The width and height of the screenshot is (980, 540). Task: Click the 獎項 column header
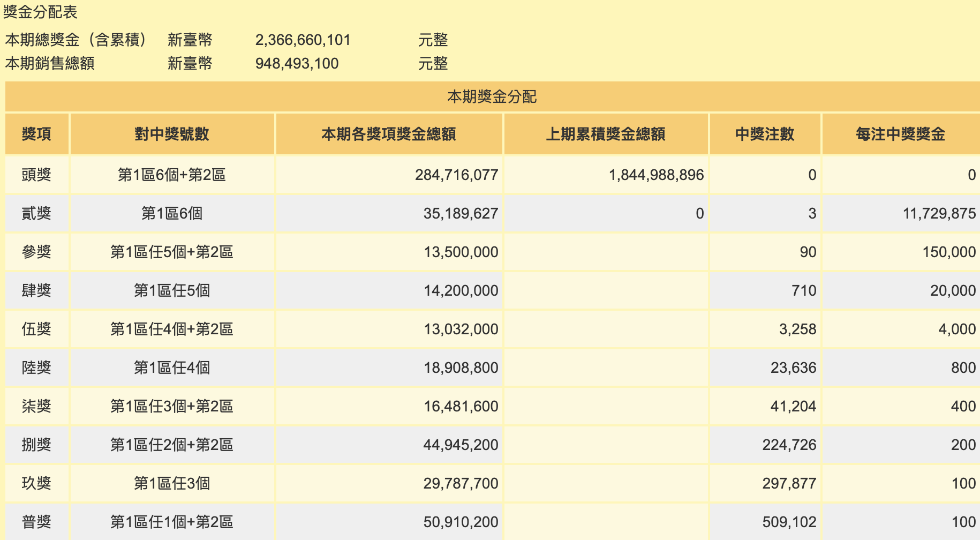pos(36,134)
